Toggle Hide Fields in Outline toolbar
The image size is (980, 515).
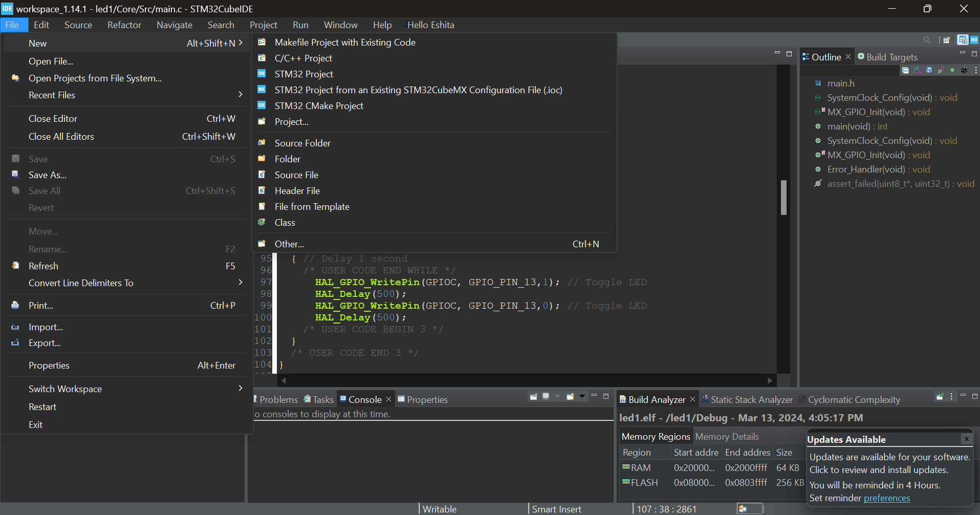[x=929, y=70]
